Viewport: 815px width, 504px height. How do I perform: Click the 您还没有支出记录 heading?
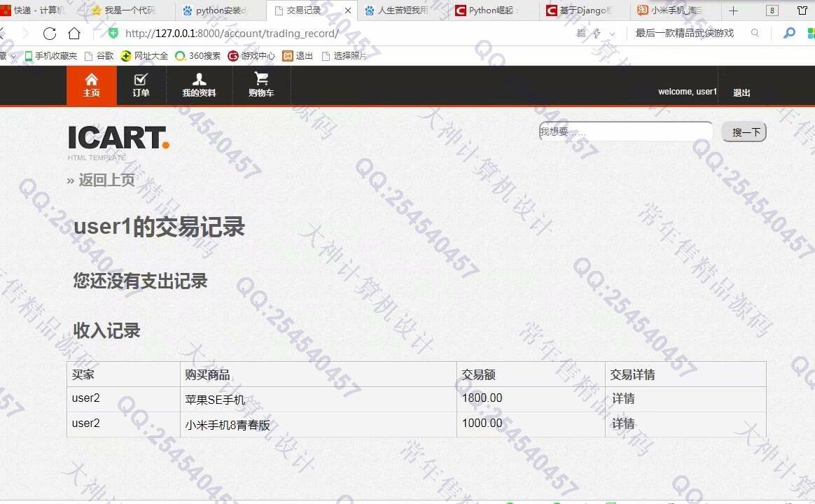tap(140, 281)
